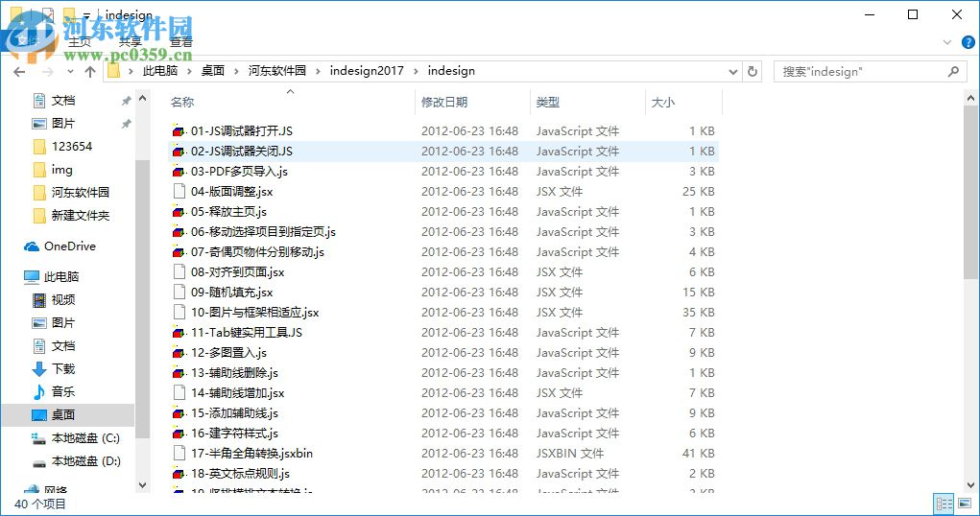980x516 pixels.
Task: Open recent locations dropdown arrow
Action: (70, 72)
